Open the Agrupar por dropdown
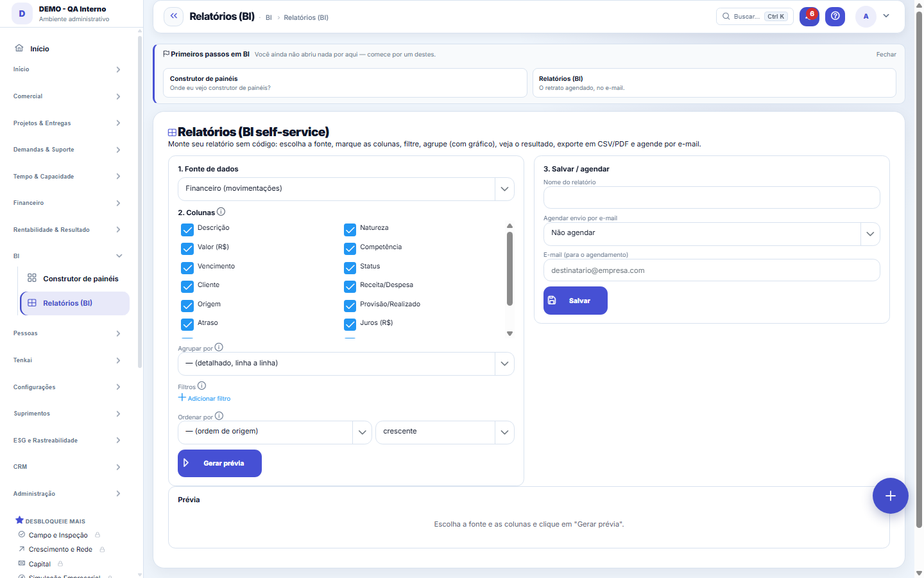 click(346, 363)
